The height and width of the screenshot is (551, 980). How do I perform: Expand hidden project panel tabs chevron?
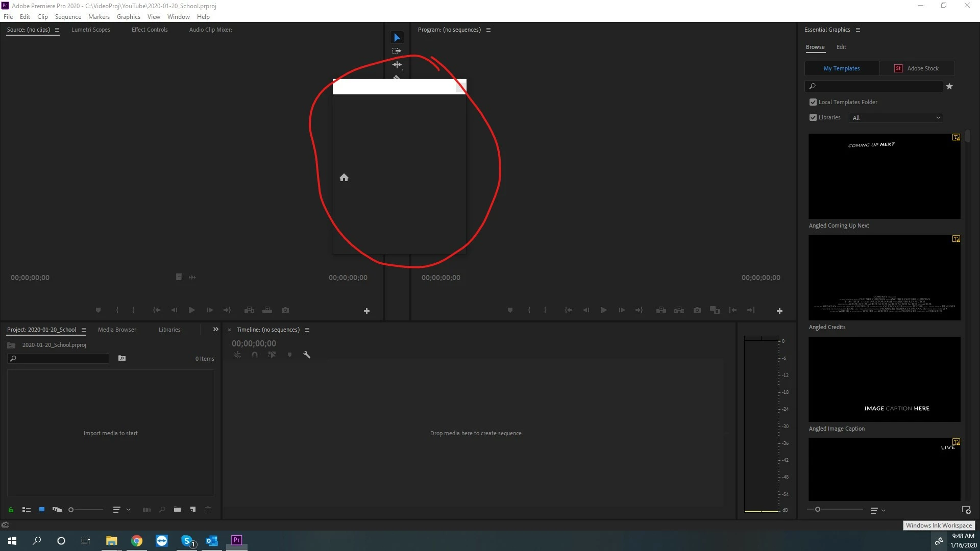tap(215, 330)
